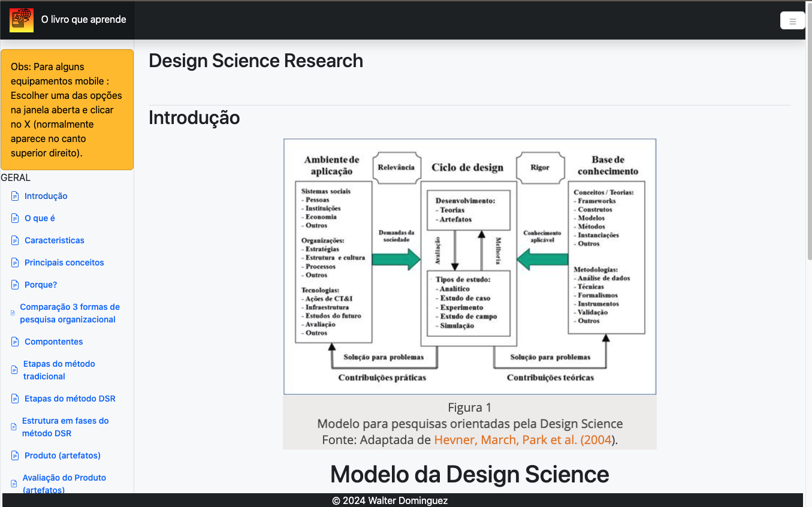This screenshot has height=507, width=812.
Task: Navigate to Etapas do método DSR
Action: [x=70, y=399]
